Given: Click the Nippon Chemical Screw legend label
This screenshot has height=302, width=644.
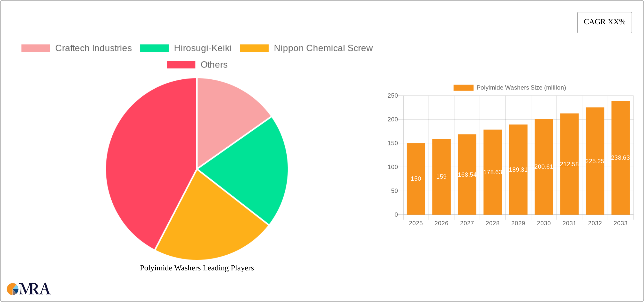Looking at the screenshot, I should 323,48.
